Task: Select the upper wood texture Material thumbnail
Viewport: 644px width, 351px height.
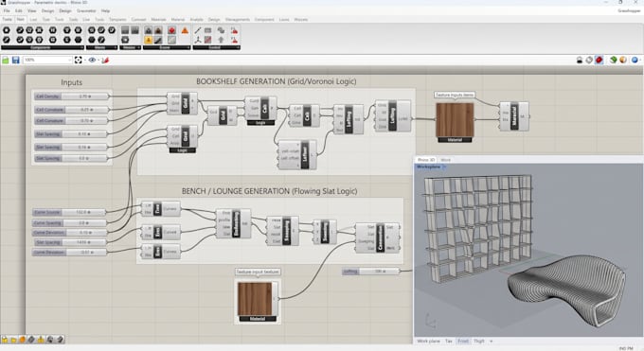Action: coord(455,120)
